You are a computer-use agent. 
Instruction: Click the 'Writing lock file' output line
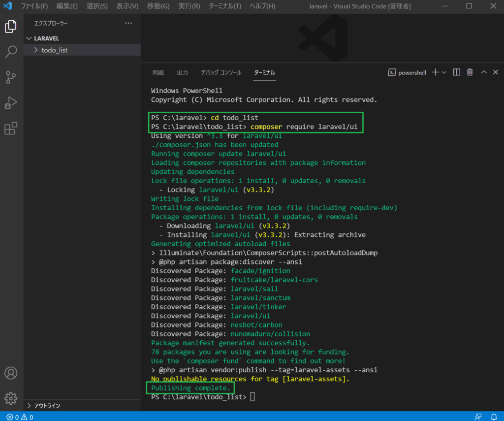pyautogui.click(x=185, y=199)
